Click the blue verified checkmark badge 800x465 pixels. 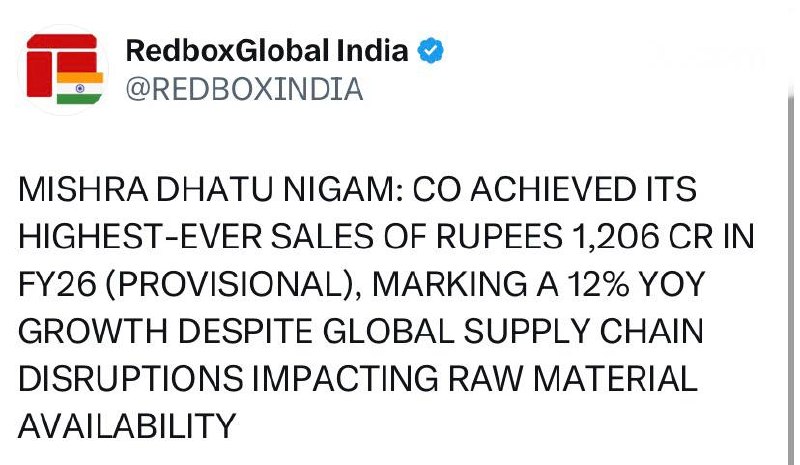431,50
